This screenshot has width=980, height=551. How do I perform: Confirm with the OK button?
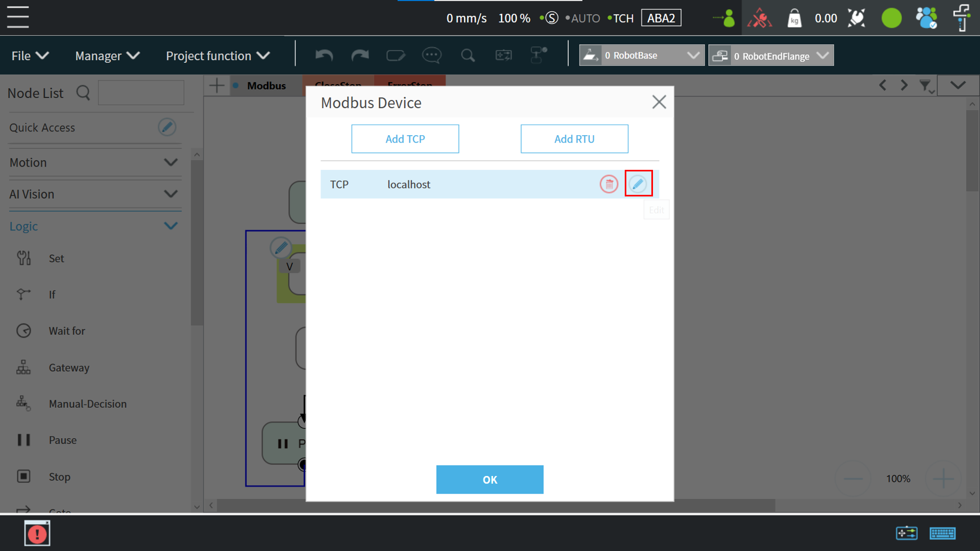(489, 480)
